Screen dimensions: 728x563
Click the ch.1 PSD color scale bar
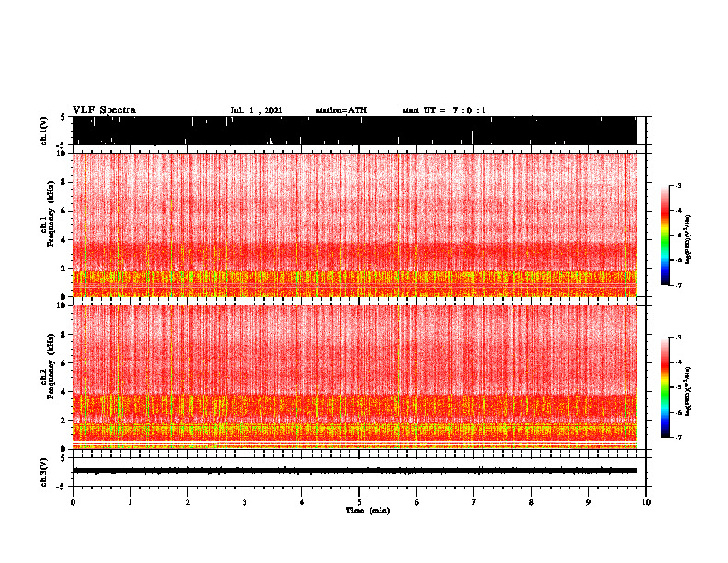pyautogui.click(x=665, y=236)
